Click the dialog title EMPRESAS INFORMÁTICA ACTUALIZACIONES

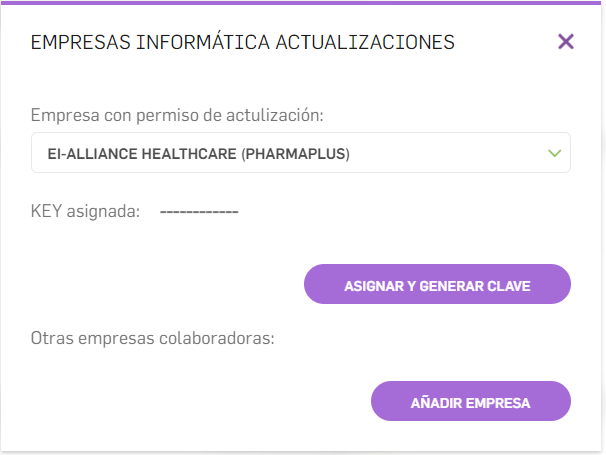(243, 42)
